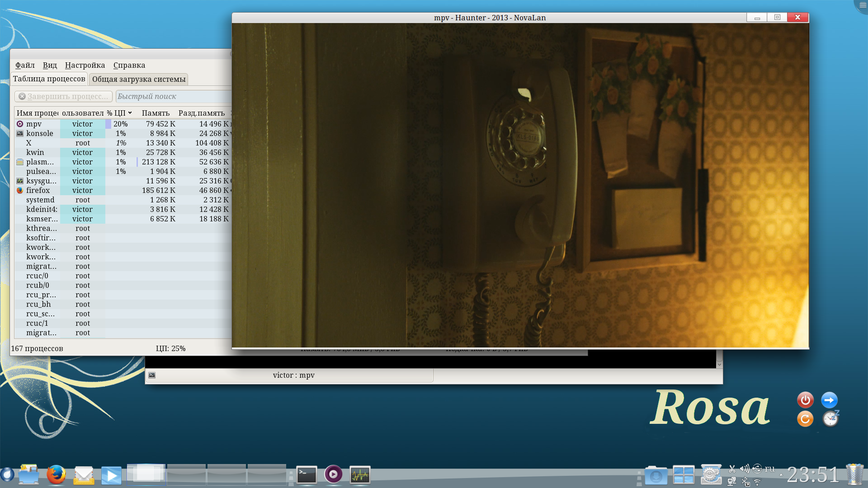The height and width of the screenshot is (488, 868).
Task: Open the Файл menu
Action: coord(25,65)
